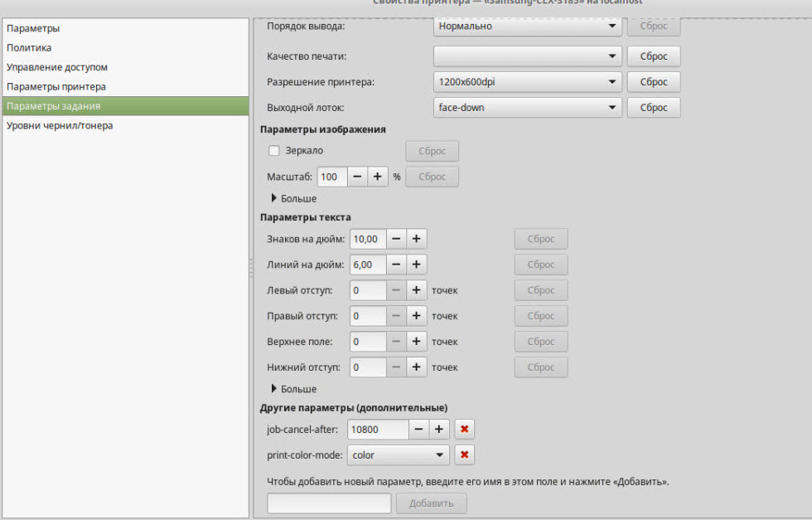Click Сброс for Линий на дюйм

tap(541, 265)
